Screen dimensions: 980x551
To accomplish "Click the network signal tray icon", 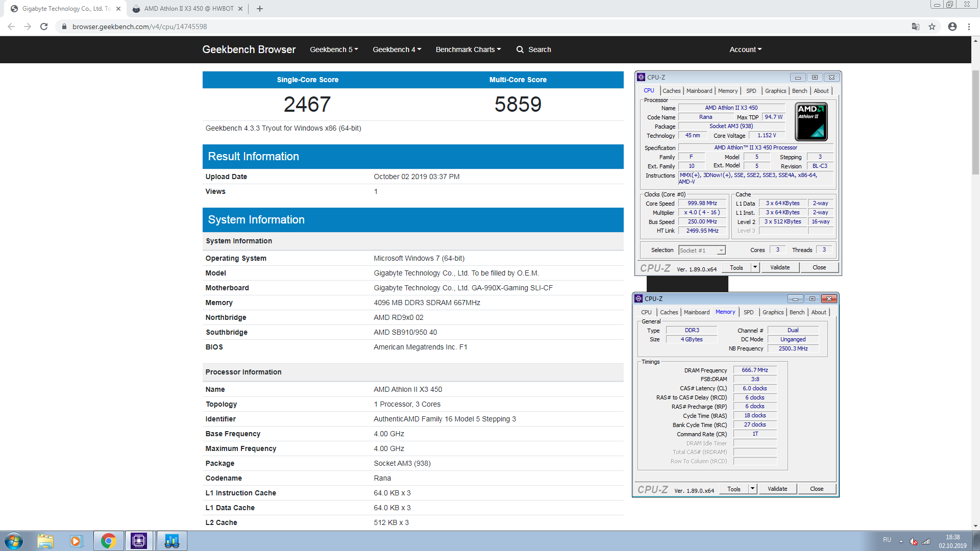I will (x=926, y=541).
